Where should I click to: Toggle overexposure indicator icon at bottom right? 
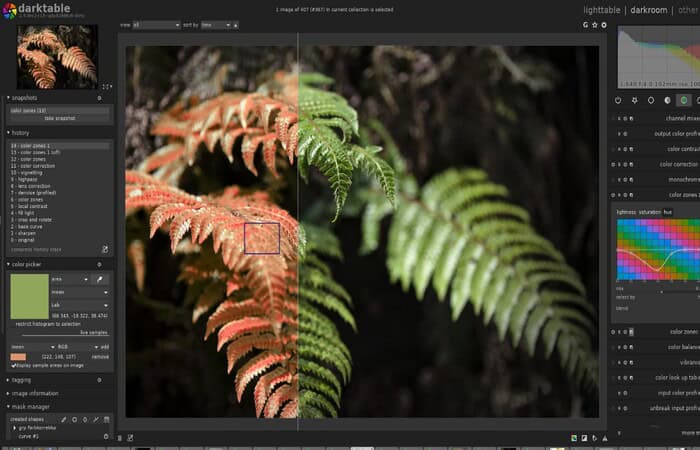[x=584, y=438]
